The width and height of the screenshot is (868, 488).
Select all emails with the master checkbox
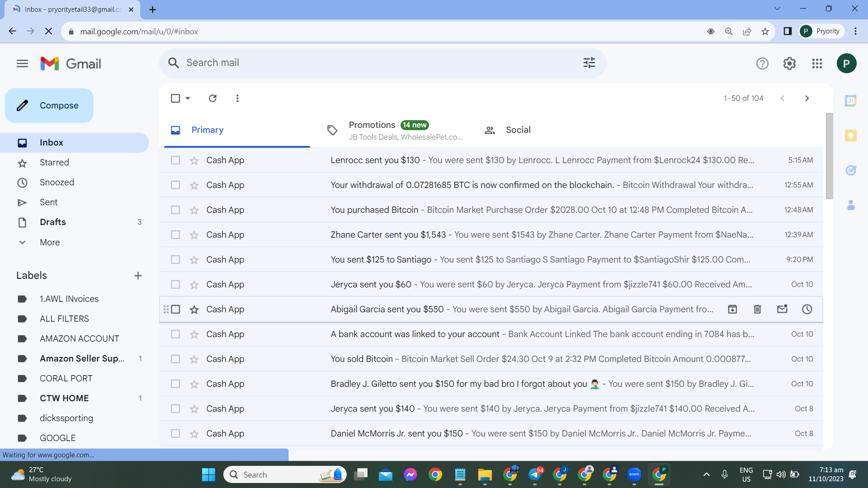tap(175, 98)
